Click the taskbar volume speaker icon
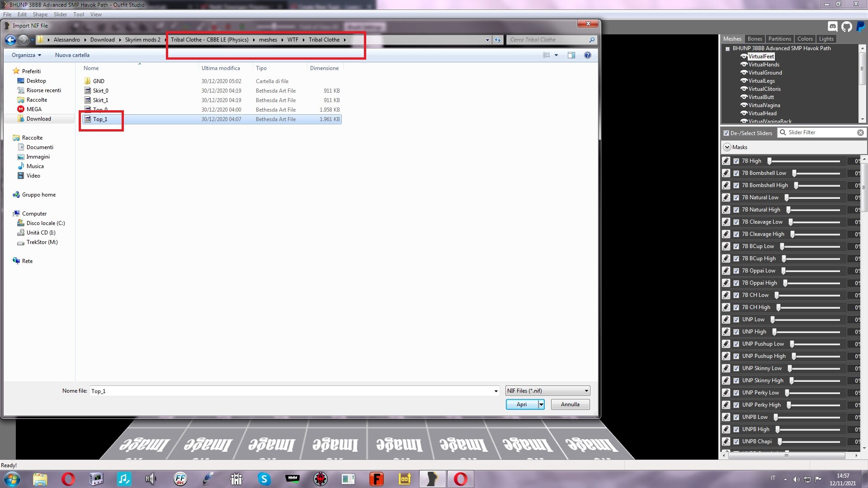The image size is (868, 488). (796, 479)
